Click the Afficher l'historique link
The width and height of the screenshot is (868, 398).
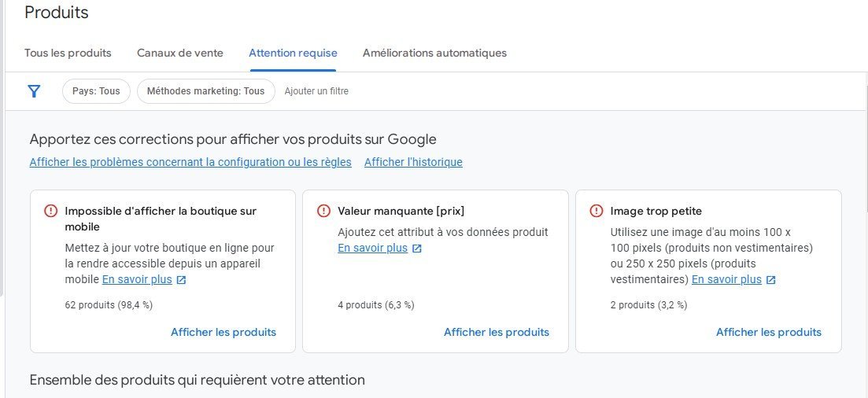point(413,162)
